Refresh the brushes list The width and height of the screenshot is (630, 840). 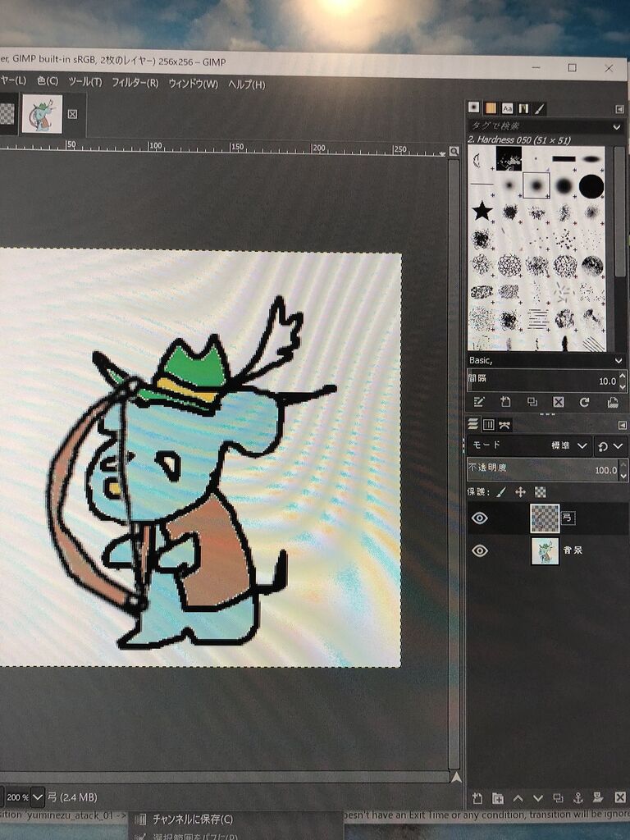pyautogui.click(x=584, y=402)
